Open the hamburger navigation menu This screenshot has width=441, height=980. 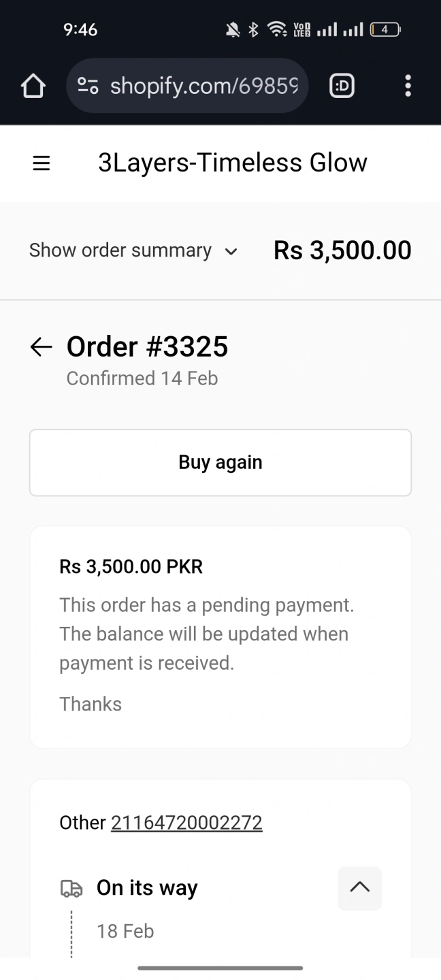[42, 163]
